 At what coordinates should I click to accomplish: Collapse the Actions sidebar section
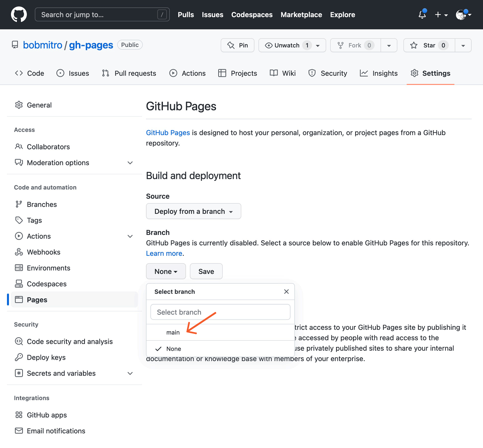click(130, 236)
